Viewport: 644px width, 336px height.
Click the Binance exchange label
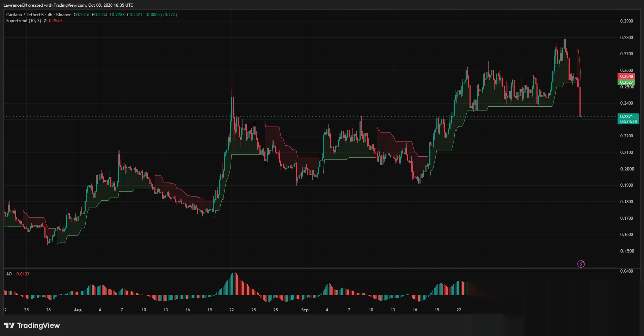(x=63, y=15)
